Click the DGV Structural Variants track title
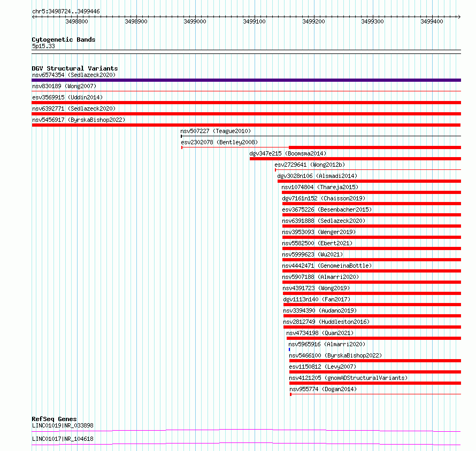This screenshot has width=476, height=451. 75,68
